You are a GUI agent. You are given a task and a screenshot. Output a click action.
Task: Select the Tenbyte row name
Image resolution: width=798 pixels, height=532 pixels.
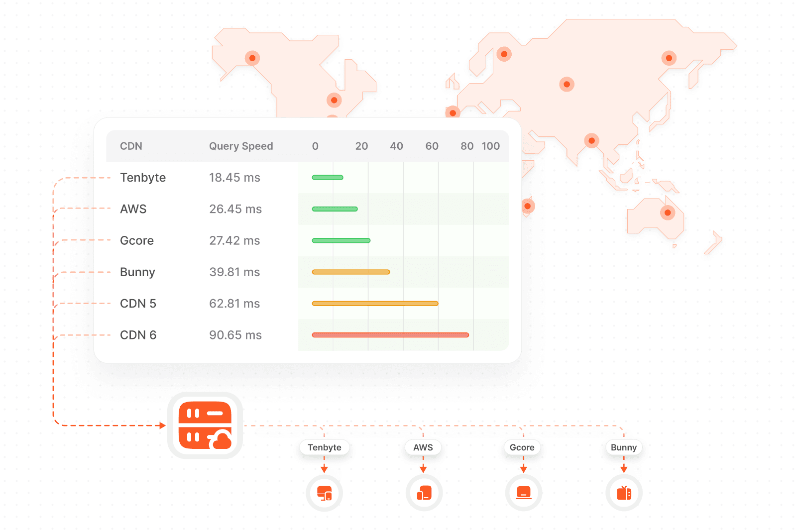(x=143, y=178)
